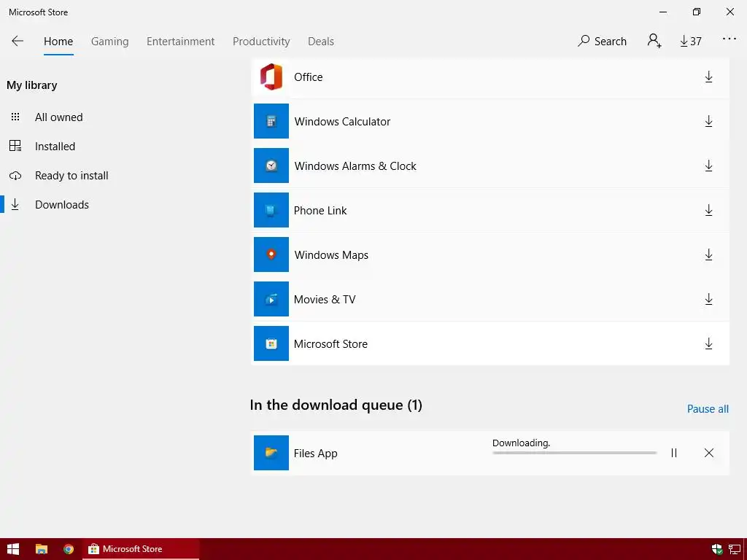The width and height of the screenshot is (747, 560).
Task: Click the Microsoft Store row name
Action: 330,344
